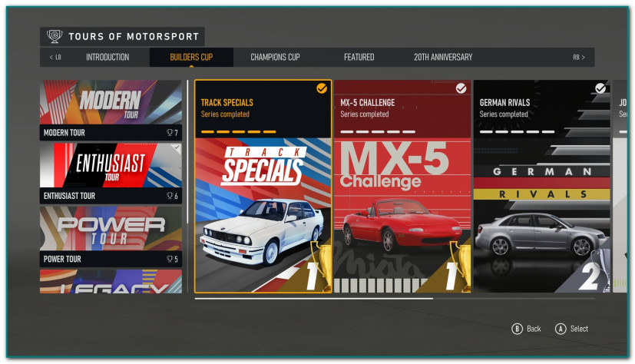Click German Rivals completed checkmark
Image resolution: width=635 pixels, height=364 pixels.
click(600, 88)
